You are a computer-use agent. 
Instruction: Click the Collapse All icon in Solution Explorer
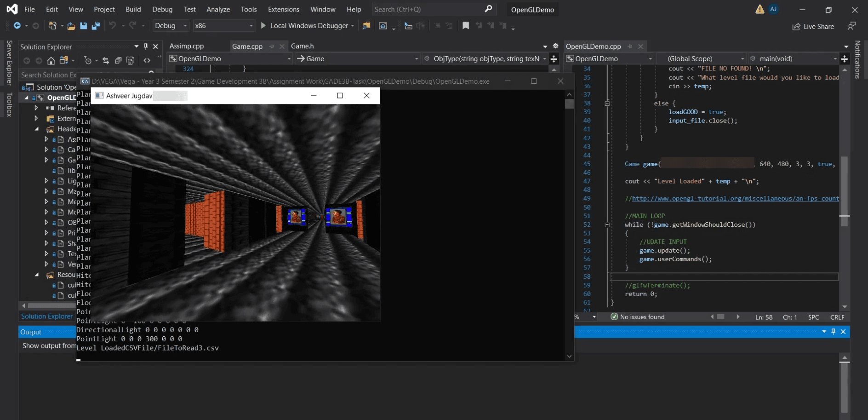[x=118, y=60]
